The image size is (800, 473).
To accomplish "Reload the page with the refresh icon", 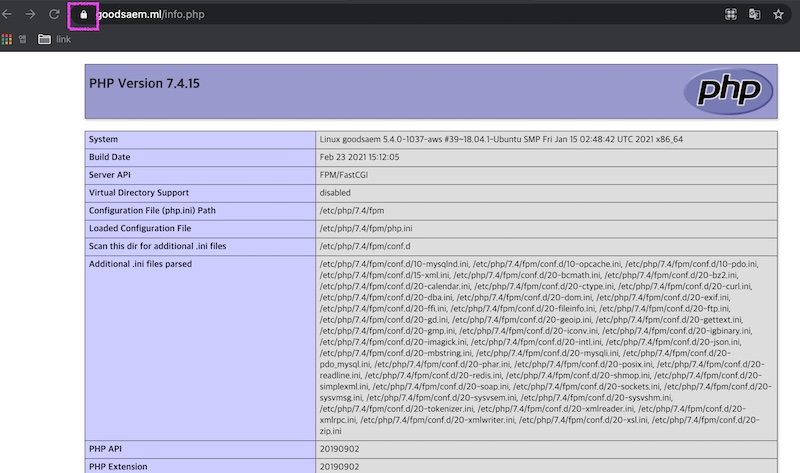I will click(x=54, y=14).
